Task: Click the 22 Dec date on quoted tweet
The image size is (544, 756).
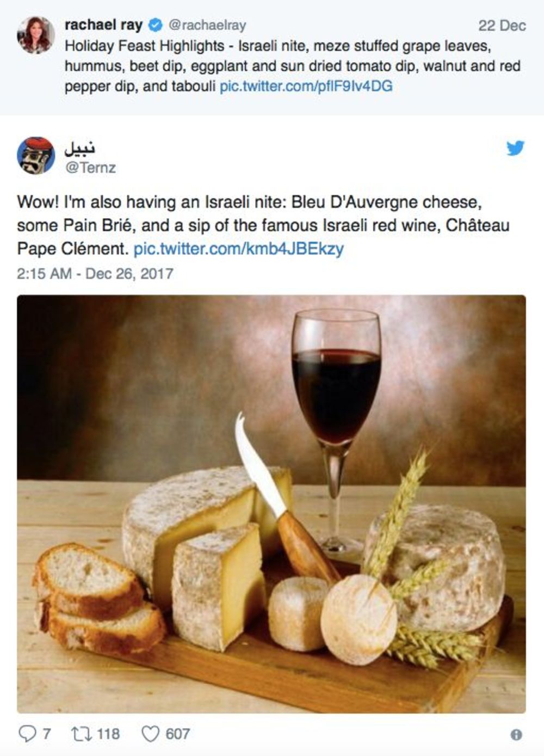Action: 502,26
